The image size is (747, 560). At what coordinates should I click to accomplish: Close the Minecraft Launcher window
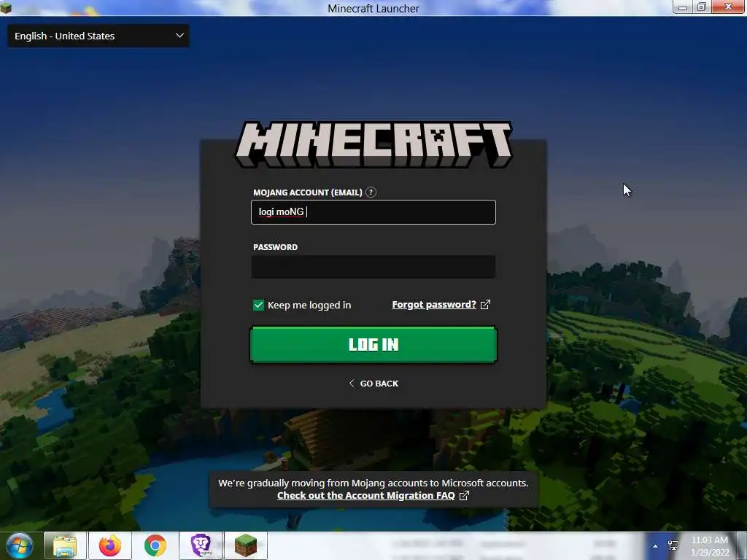pyautogui.click(x=728, y=7)
